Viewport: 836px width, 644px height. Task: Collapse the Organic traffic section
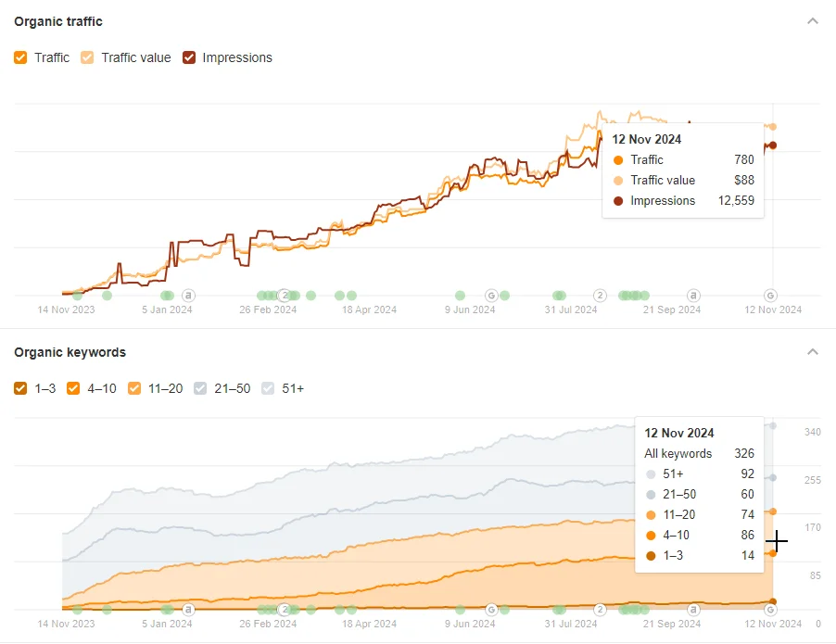coord(813,20)
